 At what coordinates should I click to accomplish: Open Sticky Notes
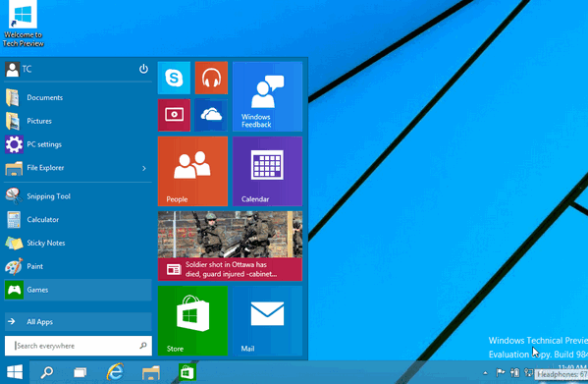coord(78,243)
